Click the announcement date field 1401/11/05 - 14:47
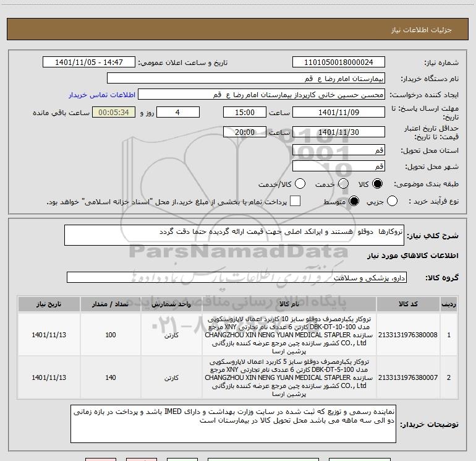 coord(89,62)
